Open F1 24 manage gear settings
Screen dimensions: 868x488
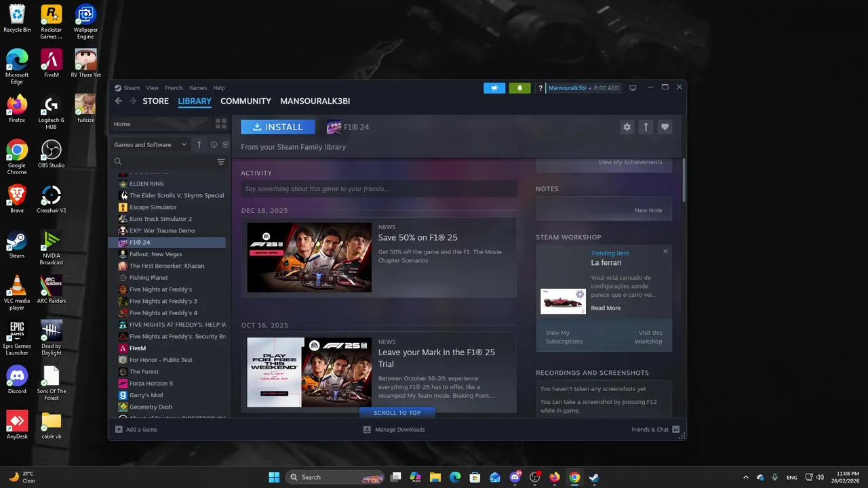[627, 127]
